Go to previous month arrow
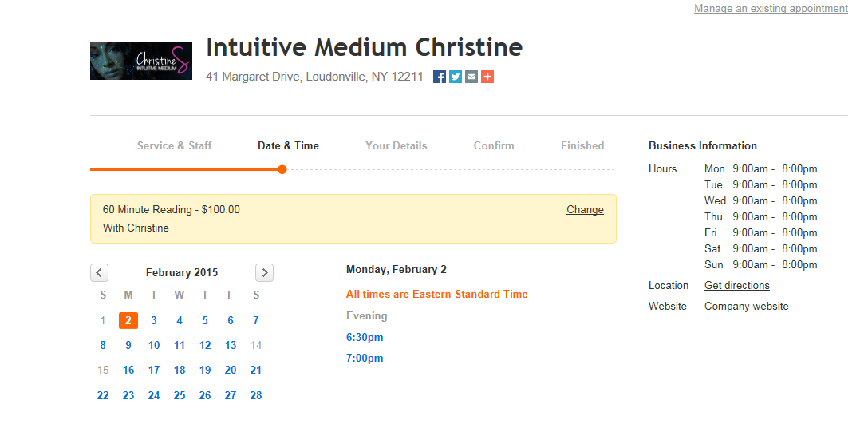Image resolution: width=868 pixels, height=428 pixels. [x=99, y=273]
